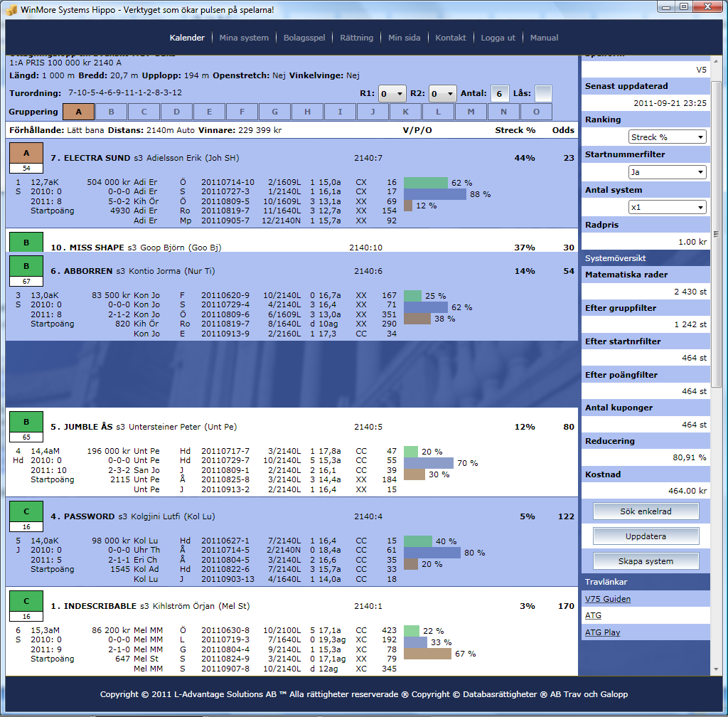Select grouping tab E
The image size is (728, 717).
click(210, 112)
